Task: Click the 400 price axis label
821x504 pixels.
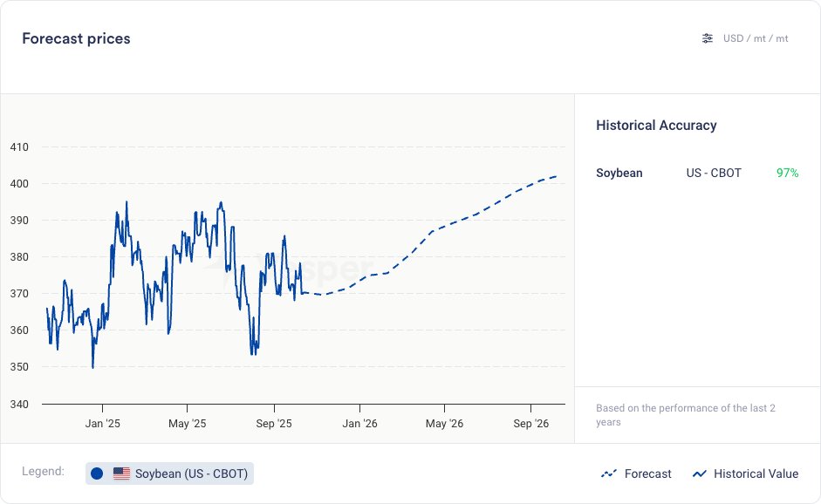Action: pyautogui.click(x=18, y=184)
